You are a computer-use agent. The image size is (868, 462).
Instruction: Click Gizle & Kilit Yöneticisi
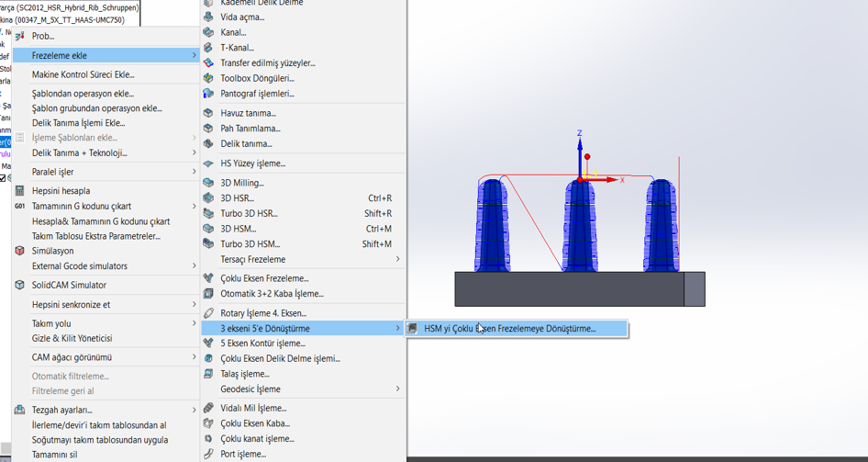point(72,338)
